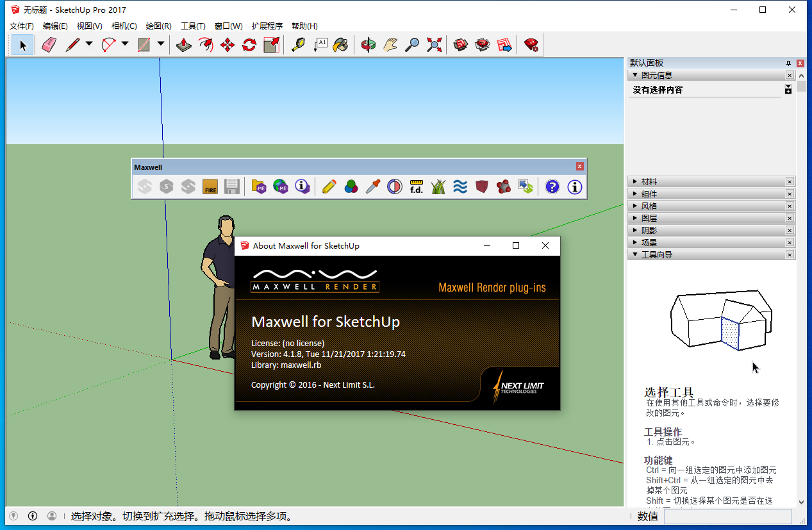This screenshot has width=812, height=530.
Task: Select the Offset tool
Action: (206, 45)
